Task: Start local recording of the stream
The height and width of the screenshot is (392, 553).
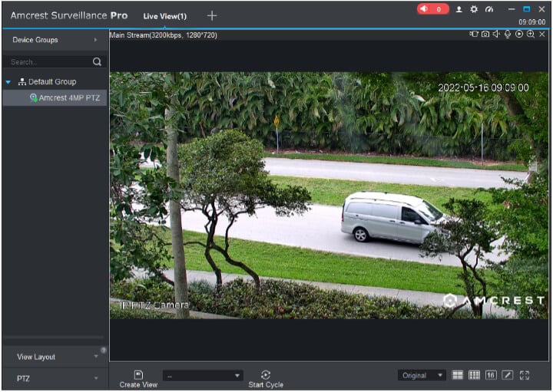Action: (x=475, y=35)
